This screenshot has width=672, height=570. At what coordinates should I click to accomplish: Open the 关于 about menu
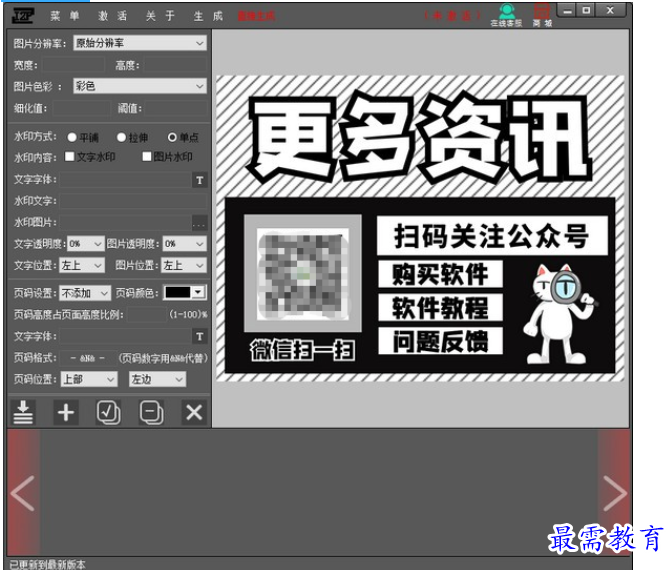(160, 16)
